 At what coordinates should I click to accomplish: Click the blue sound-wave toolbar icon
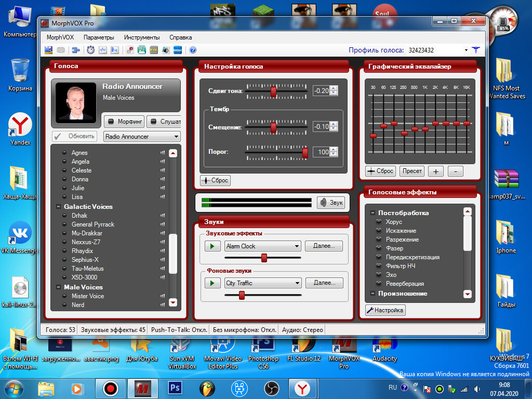coord(178,50)
